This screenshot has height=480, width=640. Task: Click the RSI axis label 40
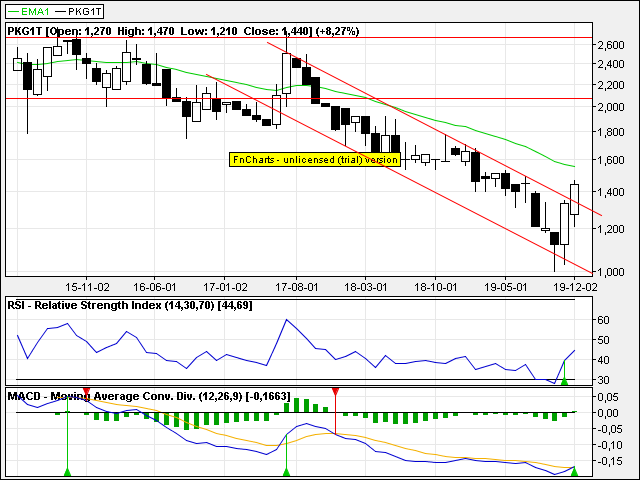pos(603,360)
